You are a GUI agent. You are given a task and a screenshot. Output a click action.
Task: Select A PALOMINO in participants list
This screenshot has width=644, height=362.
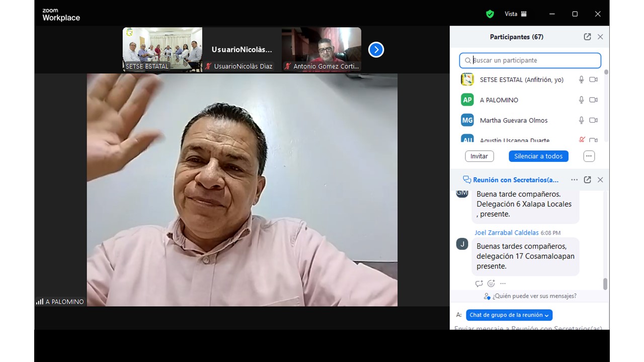[x=499, y=100]
